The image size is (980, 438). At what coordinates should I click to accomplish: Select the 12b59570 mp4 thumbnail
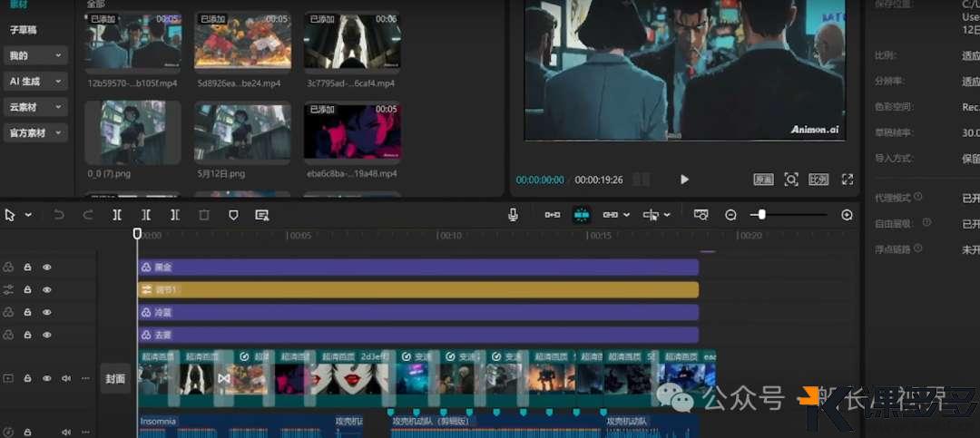pyautogui.click(x=132, y=42)
